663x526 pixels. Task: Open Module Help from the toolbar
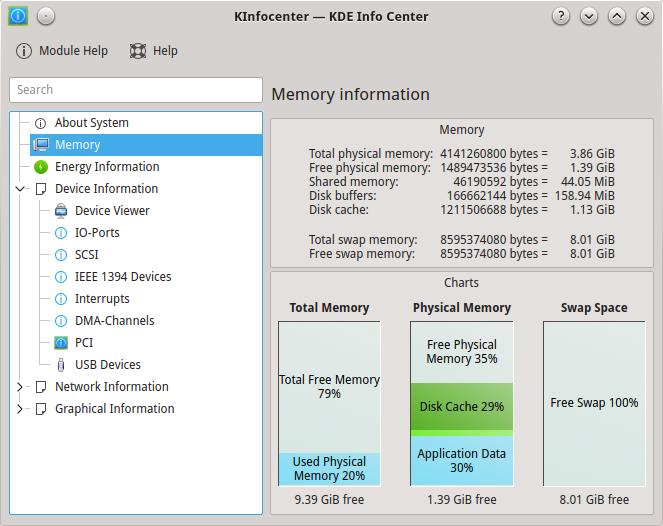pyautogui.click(x=61, y=51)
